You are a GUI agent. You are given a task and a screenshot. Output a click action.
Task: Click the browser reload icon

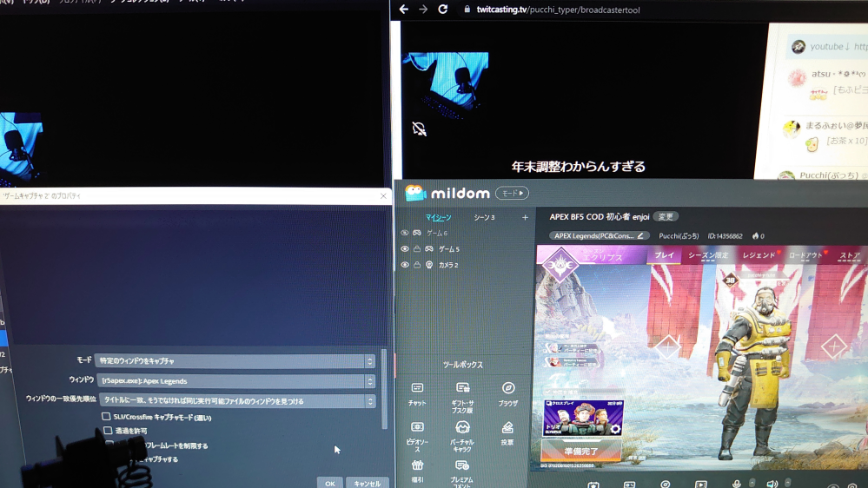(x=442, y=9)
